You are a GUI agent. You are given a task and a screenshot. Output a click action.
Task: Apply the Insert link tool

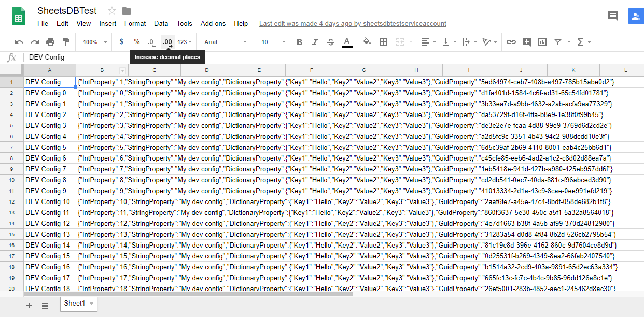(x=511, y=42)
